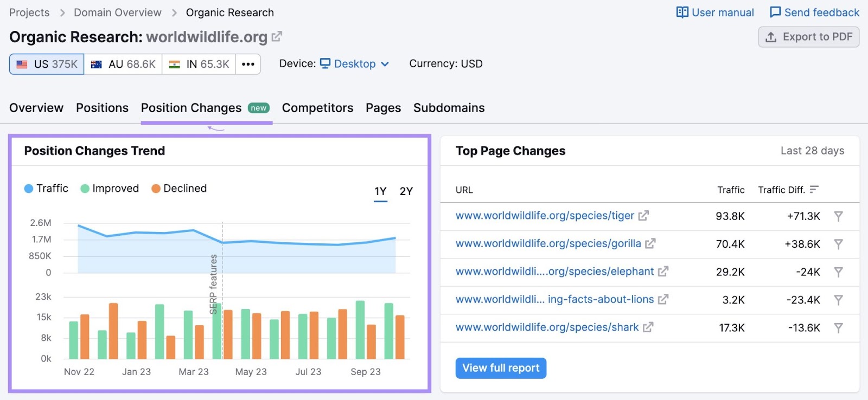Screen dimensions: 868x400
Task: Open external link icon beside worldwildlife.org title
Action: (x=277, y=36)
